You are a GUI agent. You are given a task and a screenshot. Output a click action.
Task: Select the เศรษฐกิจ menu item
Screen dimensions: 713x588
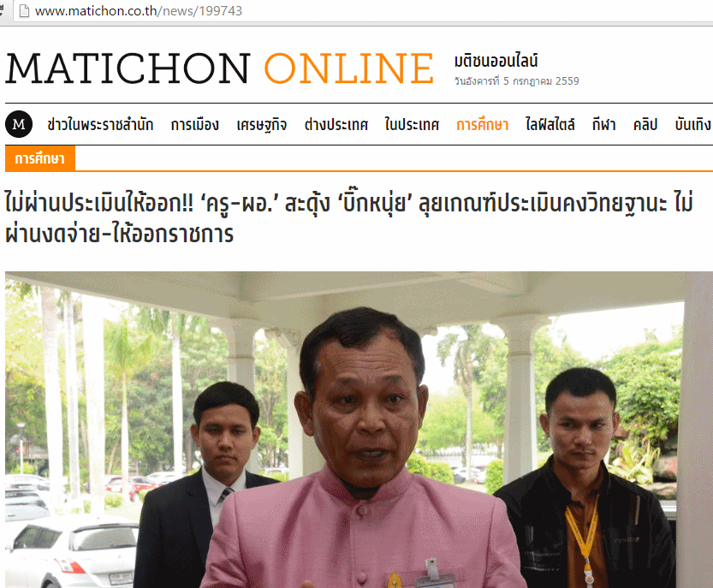(x=261, y=125)
